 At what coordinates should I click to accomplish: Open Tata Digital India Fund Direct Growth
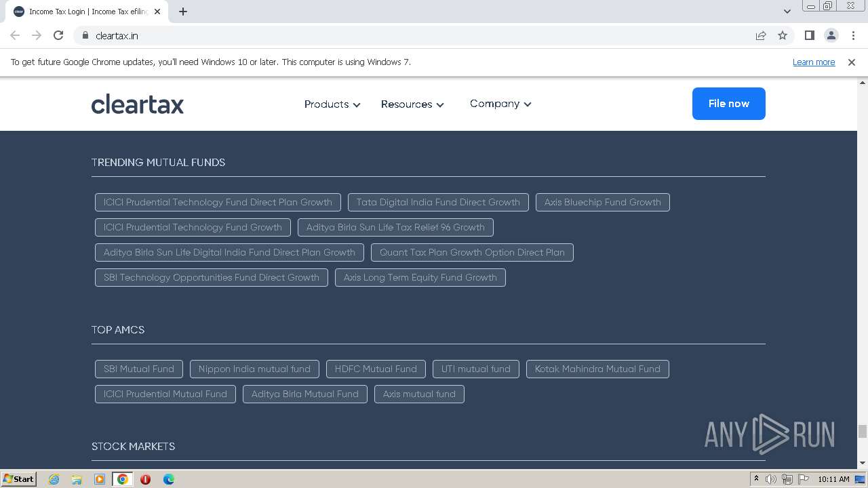click(x=438, y=202)
